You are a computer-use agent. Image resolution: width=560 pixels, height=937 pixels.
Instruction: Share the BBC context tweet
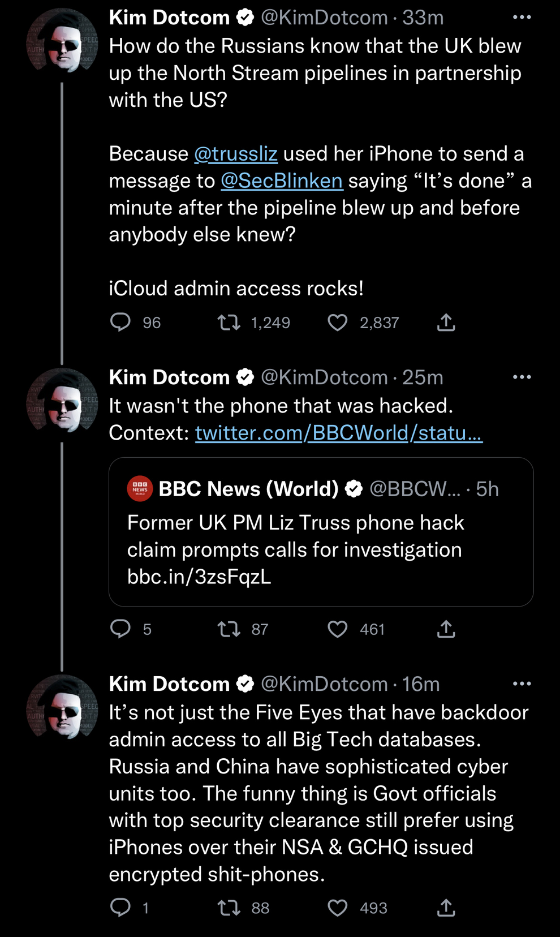coord(446,629)
